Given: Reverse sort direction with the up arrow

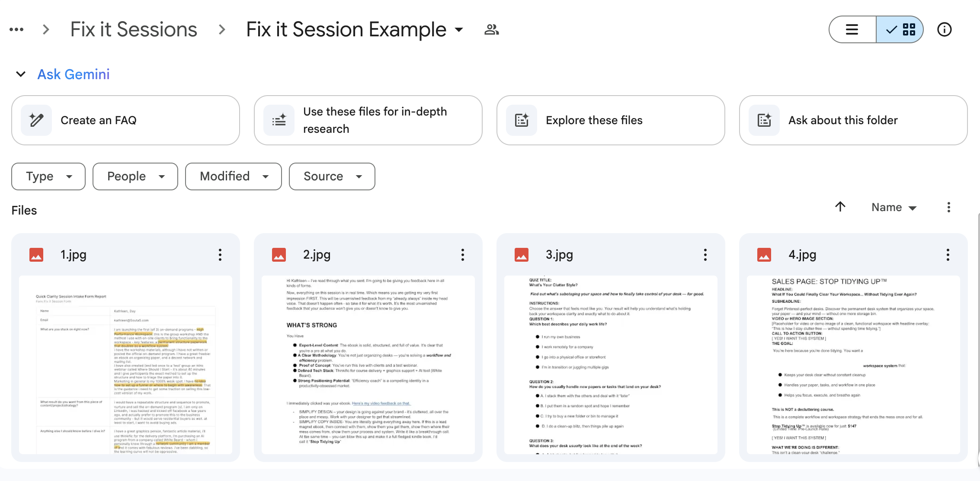Looking at the screenshot, I should click(840, 207).
